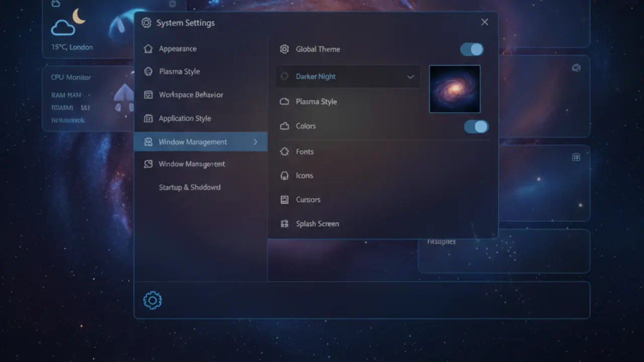Disable the Colors toggle switch
Viewport: 644px width, 362px height.
476,126
